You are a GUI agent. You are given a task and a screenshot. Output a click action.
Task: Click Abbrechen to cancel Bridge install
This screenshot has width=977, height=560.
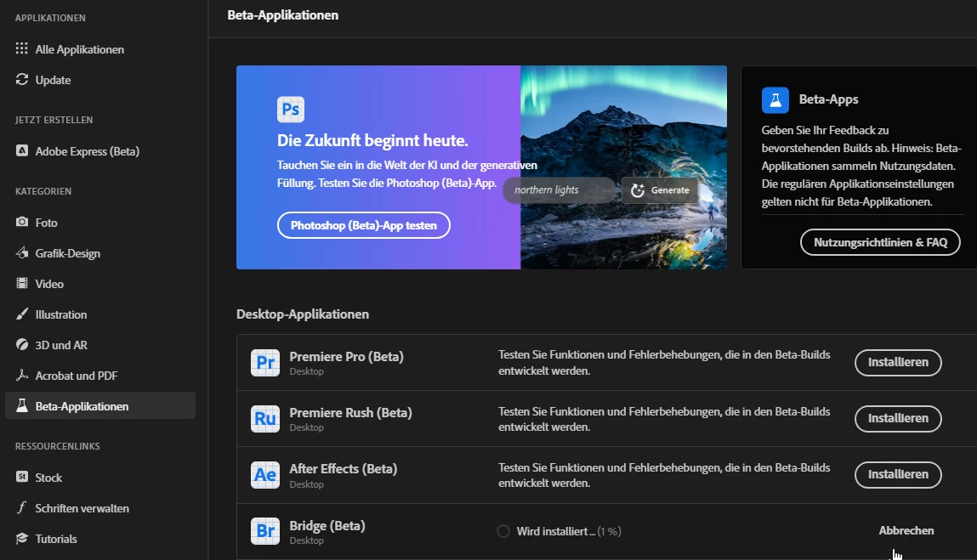[x=906, y=530]
